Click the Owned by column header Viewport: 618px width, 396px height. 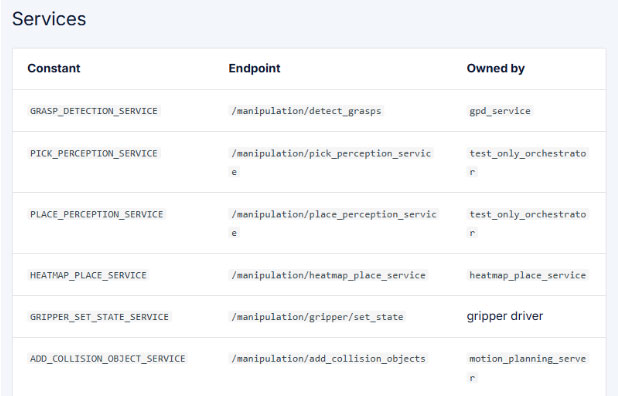click(495, 68)
